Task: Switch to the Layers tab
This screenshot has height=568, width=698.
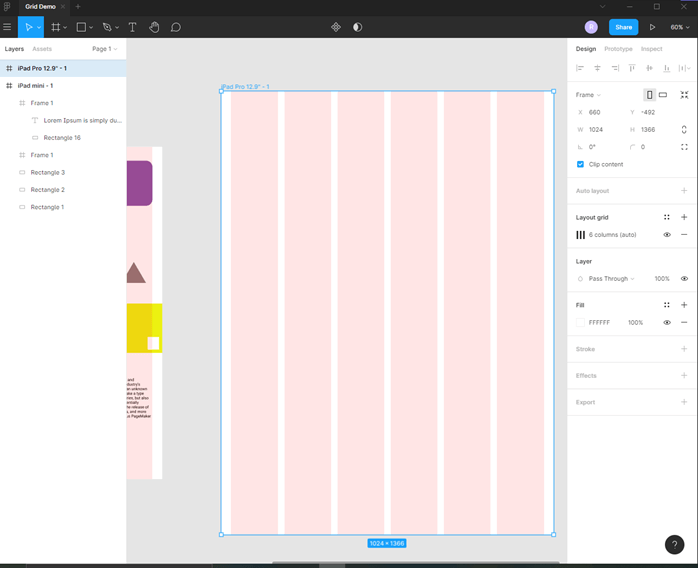Action: pyautogui.click(x=14, y=49)
